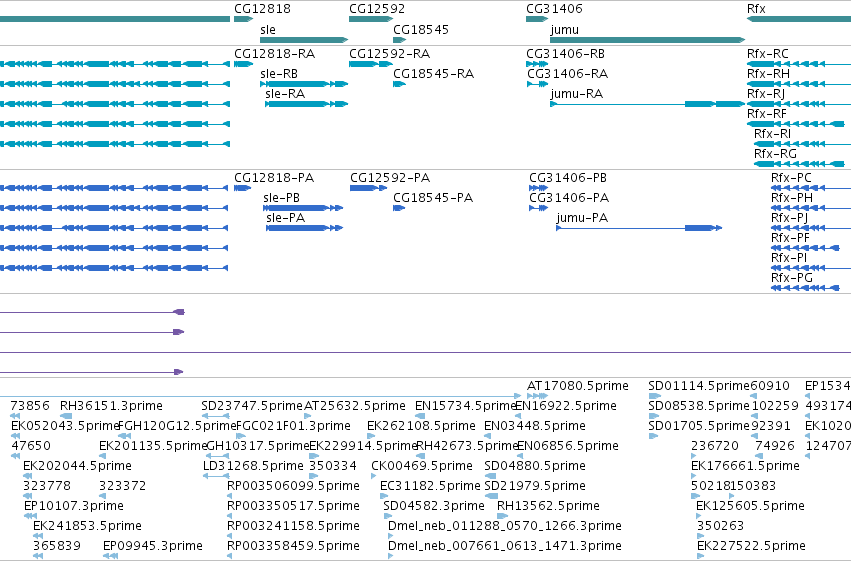The image size is (851, 561).
Task: Select EST label EK052043.5prime
Action: click(65, 426)
